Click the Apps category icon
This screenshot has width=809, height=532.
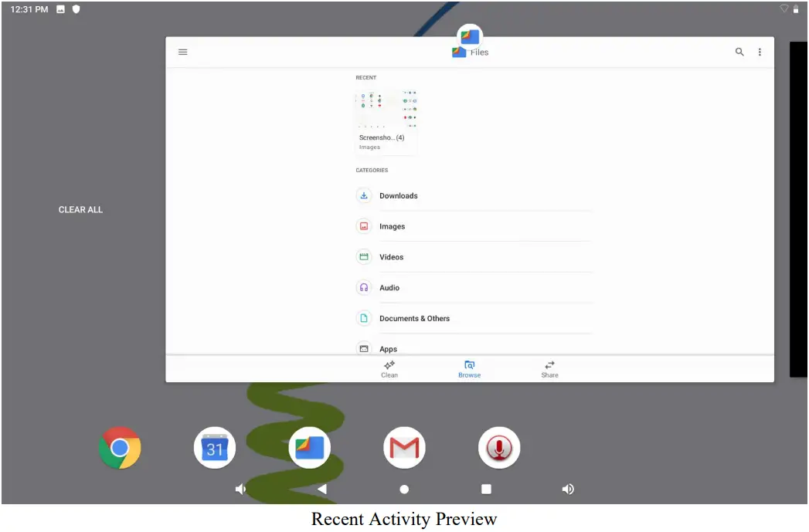pyautogui.click(x=364, y=348)
